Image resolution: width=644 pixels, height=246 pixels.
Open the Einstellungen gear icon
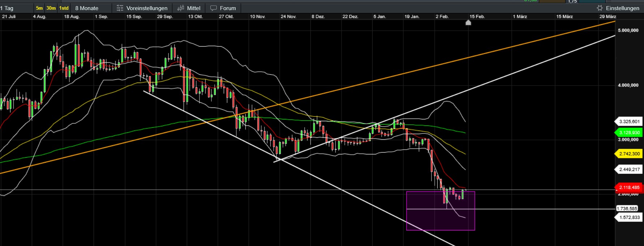click(x=600, y=8)
